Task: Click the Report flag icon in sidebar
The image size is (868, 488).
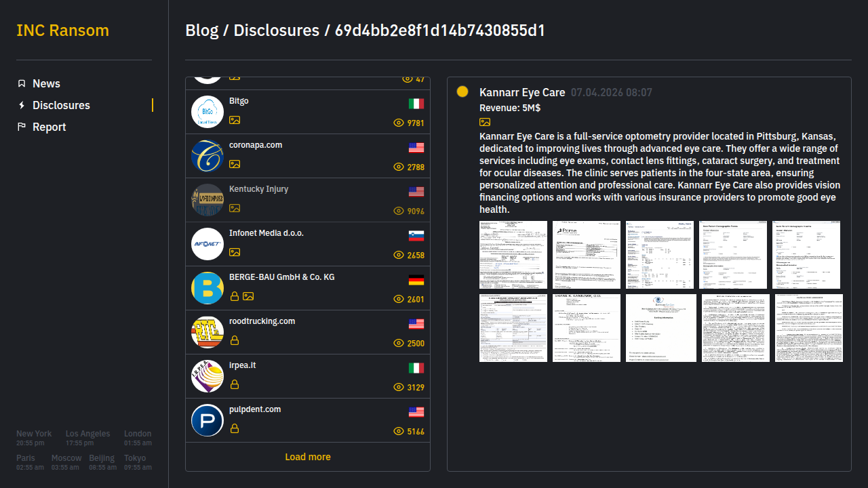Action: [x=22, y=127]
